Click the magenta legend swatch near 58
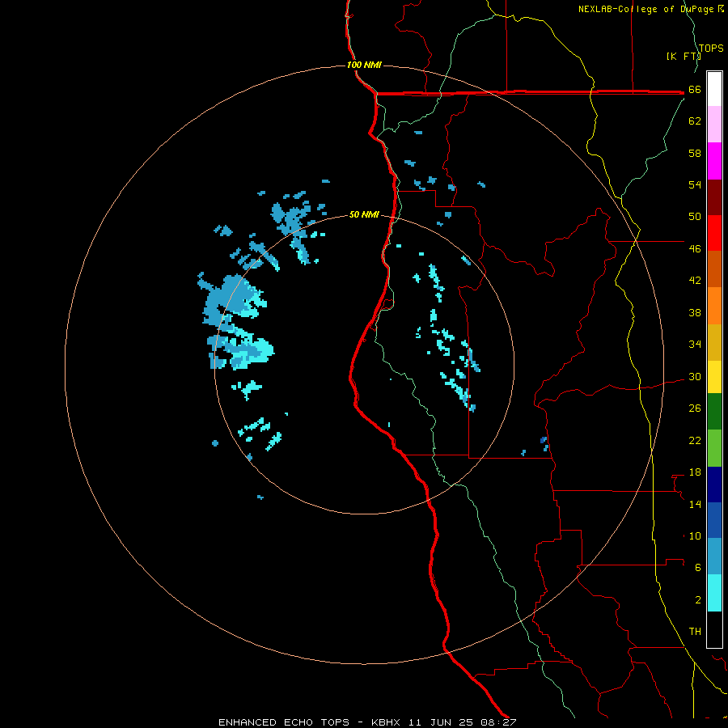 (x=714, y=161)
